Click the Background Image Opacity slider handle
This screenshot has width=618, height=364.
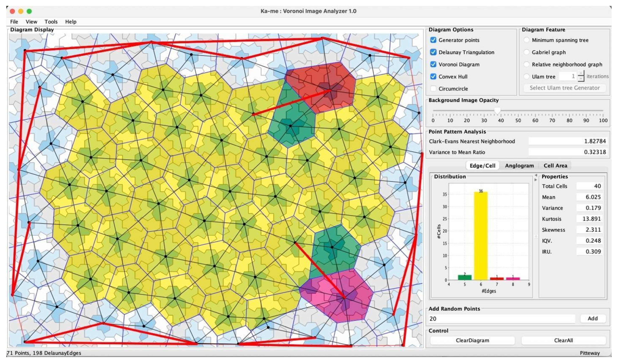pyautogui.click(x=497, y=110)
